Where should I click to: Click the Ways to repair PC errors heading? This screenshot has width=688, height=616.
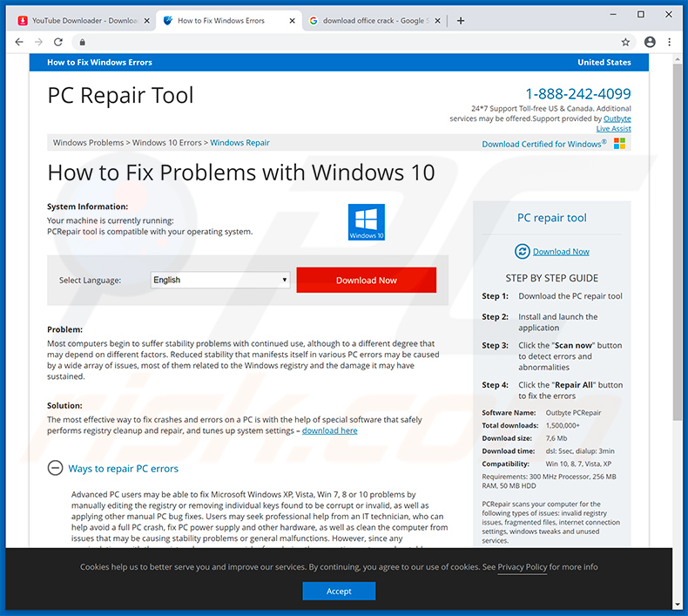[123, 469]
